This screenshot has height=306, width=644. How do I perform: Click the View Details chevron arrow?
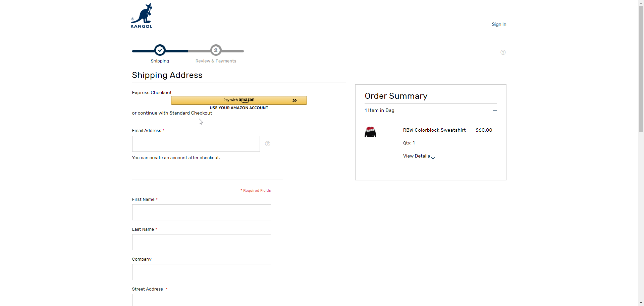433,158
